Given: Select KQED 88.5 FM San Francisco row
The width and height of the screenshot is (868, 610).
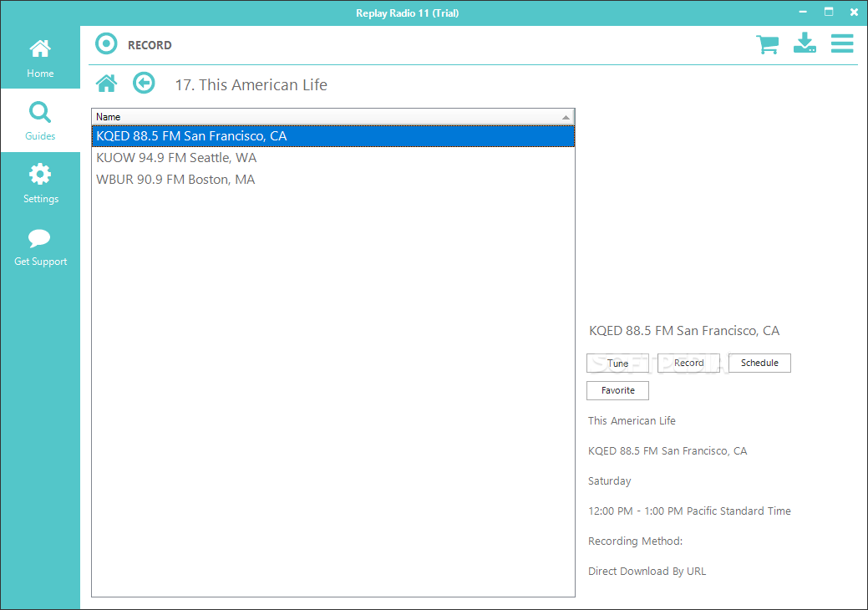Looking at the screenshot, I should [x=333, y=136].
